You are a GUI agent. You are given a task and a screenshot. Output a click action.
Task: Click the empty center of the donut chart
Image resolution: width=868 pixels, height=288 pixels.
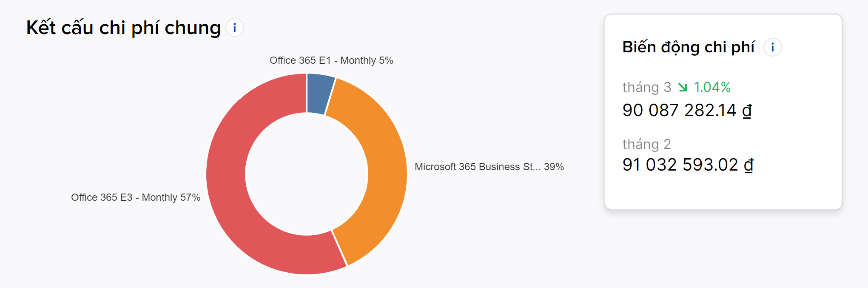pos(306,174)
